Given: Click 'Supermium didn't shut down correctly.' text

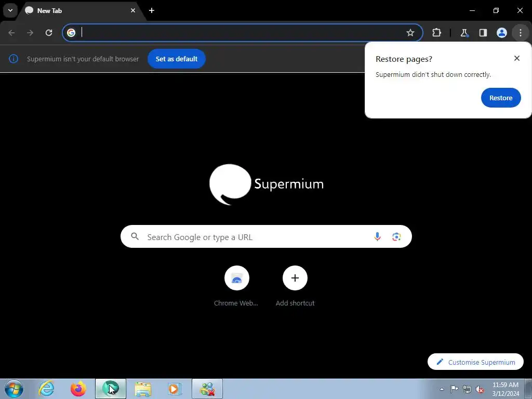Looking at the screenshot, I should tap(433, 74).
